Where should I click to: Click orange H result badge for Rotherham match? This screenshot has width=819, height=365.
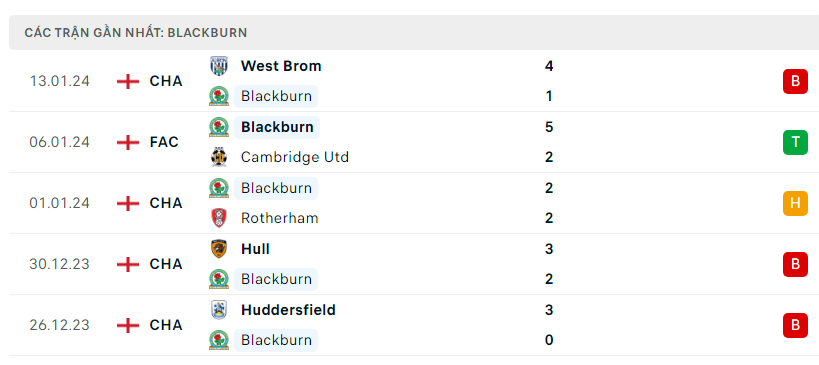[x=795, y=203]
